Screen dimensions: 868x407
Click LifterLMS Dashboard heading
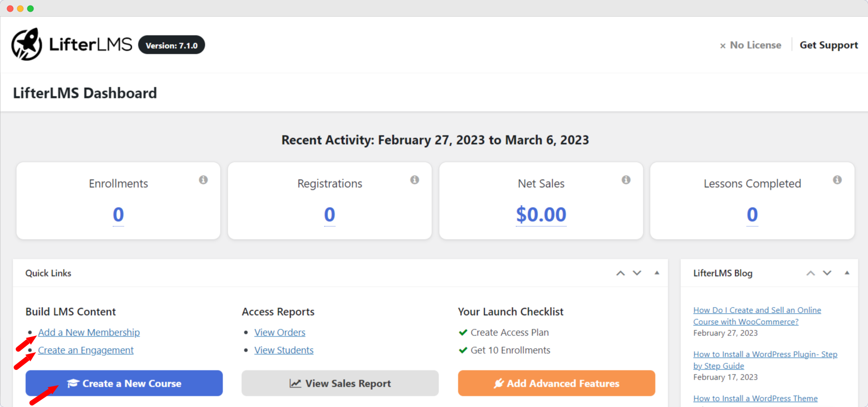85,93
